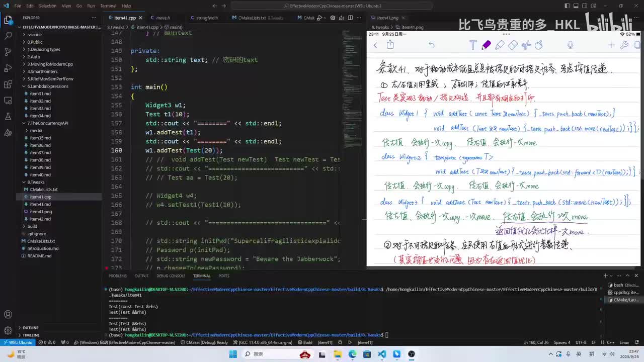Image resolution: width=644 pixels, height=362 pixels.
Task: Toggle the secondary side bar visibility
Action: [x=585, y=6]
